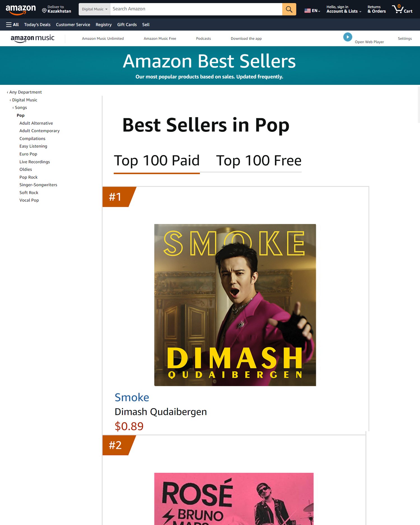
Task: Switch to the Top 100 Free tab
Action: pyautogui.click(x=259, y=161)
